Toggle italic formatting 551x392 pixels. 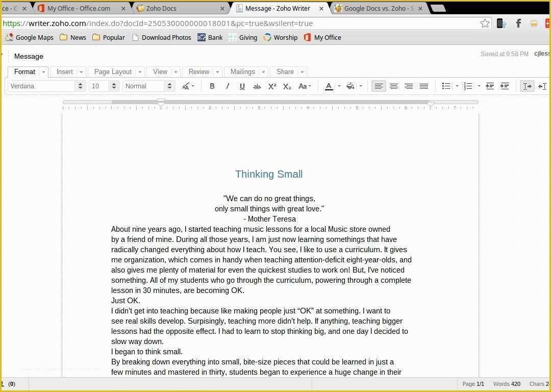(x=228, y=86)
